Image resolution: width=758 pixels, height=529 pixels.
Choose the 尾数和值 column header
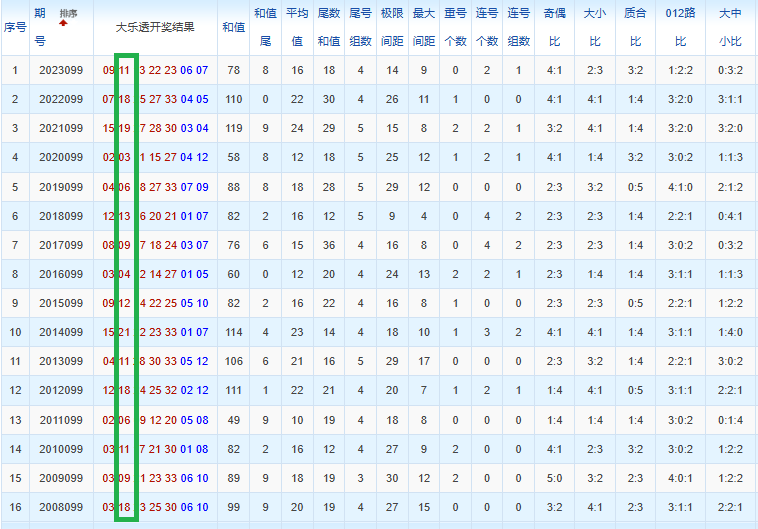click(x=329, y=27)
